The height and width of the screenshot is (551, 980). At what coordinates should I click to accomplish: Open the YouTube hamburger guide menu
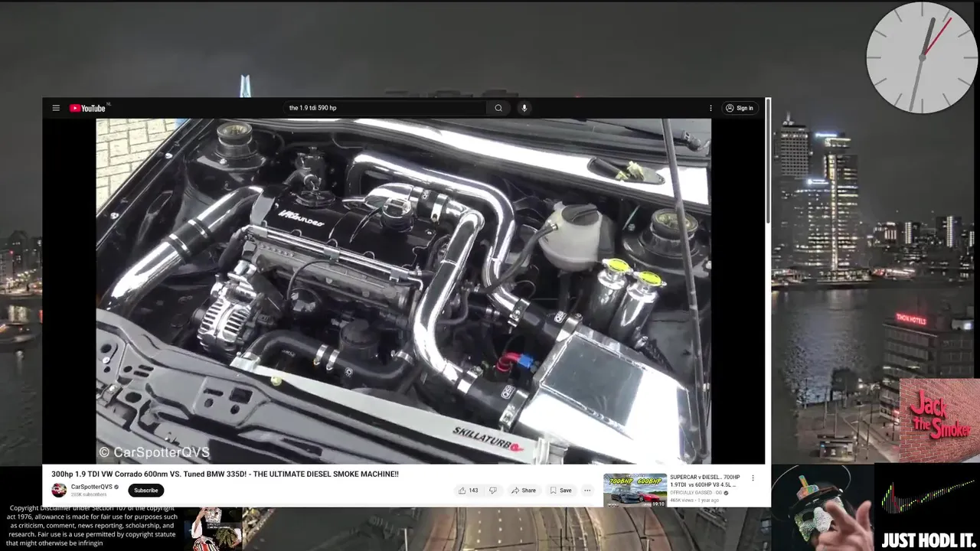tap(56, 108)
